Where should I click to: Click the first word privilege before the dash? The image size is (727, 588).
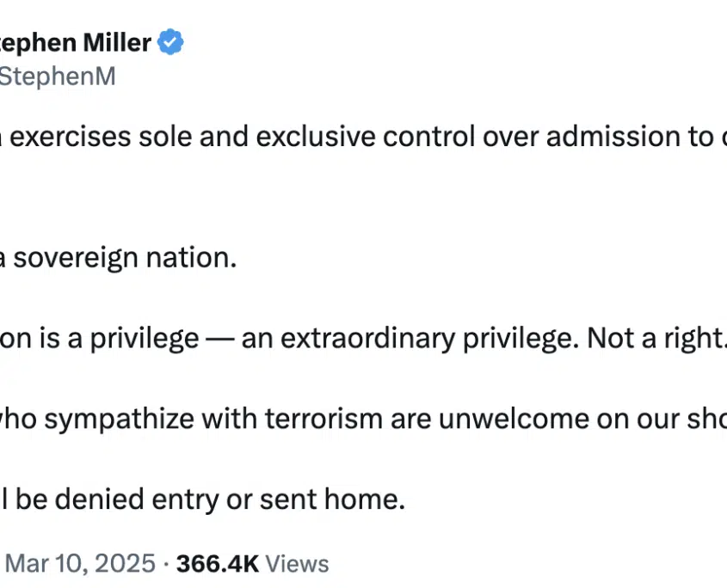[x=145, y=340]
